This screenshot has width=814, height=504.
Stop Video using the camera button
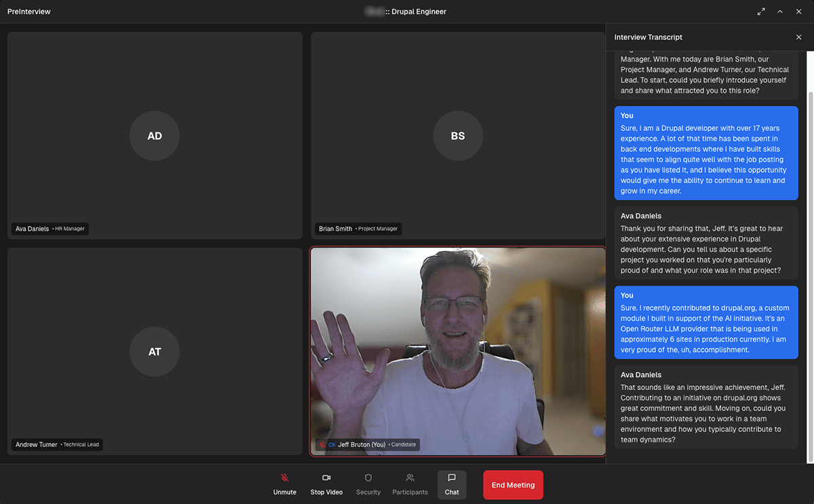point(326,484)
